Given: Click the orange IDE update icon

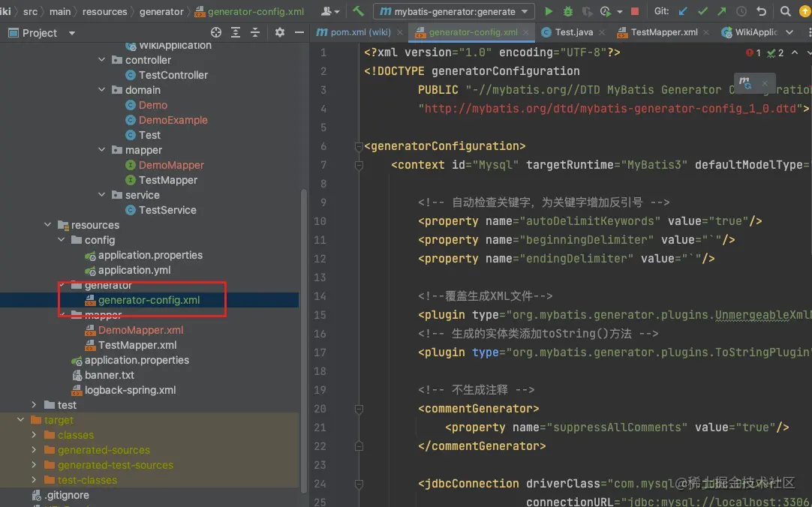Looking at the screenshot, I should pyautogui.click(x=804, y=10).
